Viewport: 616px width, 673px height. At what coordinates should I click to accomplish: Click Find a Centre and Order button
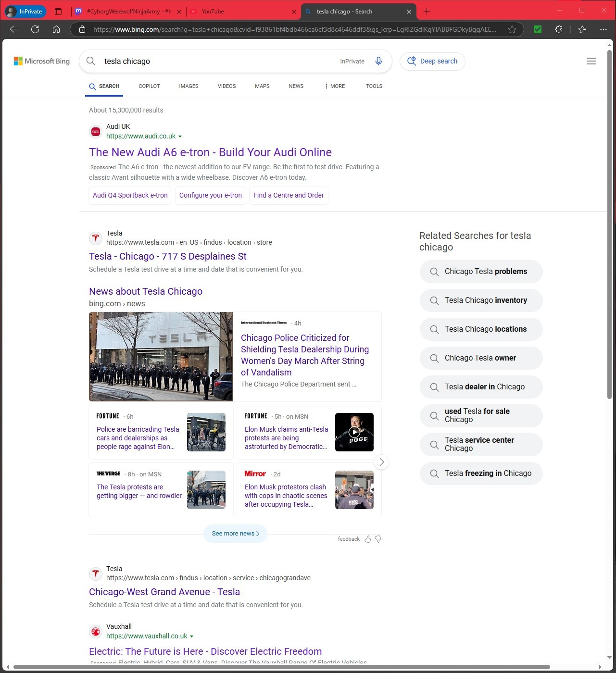289,195
